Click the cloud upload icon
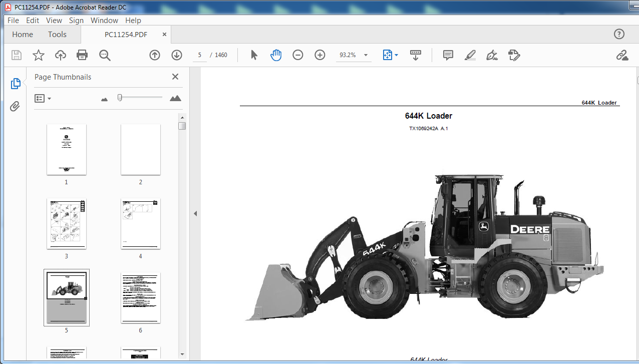The height and width of the screenshot is (364, 639). coord(61,55)
